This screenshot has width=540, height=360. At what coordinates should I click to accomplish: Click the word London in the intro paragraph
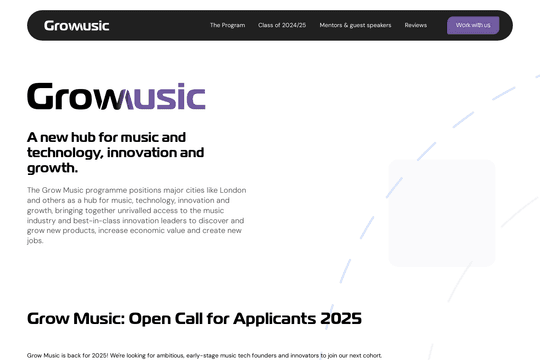pos(233,190)
